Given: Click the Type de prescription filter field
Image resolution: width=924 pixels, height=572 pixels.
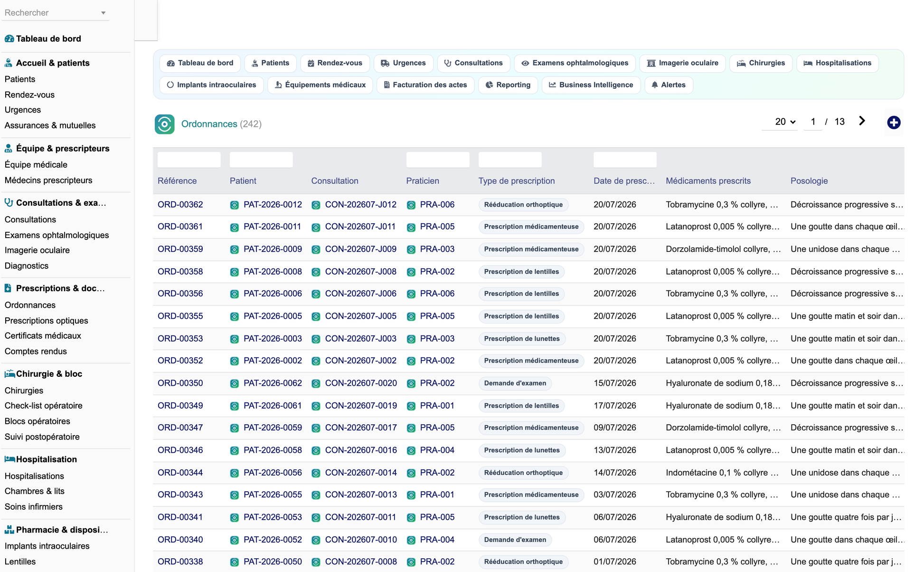Looking at the screenshot, I should click(510, 160).
